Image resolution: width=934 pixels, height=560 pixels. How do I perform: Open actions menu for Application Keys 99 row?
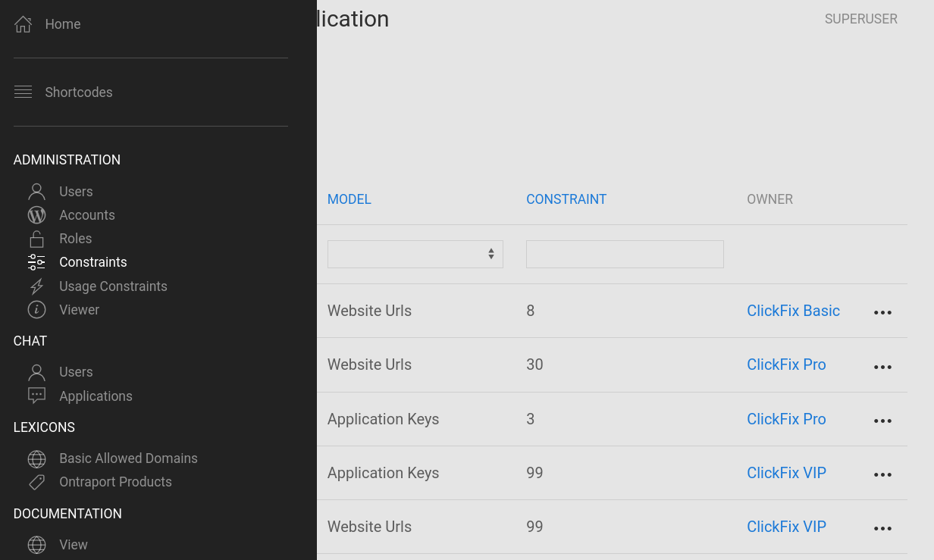pyautogui.click(x=882, y=474)
